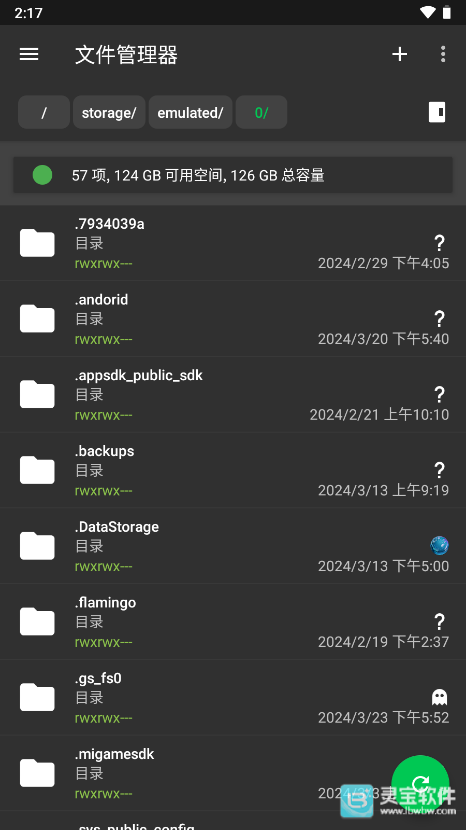
Task: Open the .andorid folder
Action: tap(233, 319)
